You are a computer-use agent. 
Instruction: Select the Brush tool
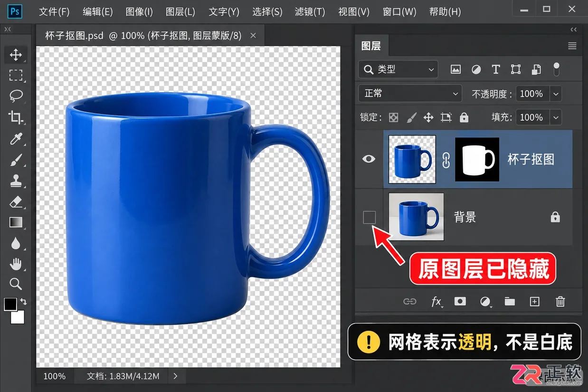tap(16, 160)
